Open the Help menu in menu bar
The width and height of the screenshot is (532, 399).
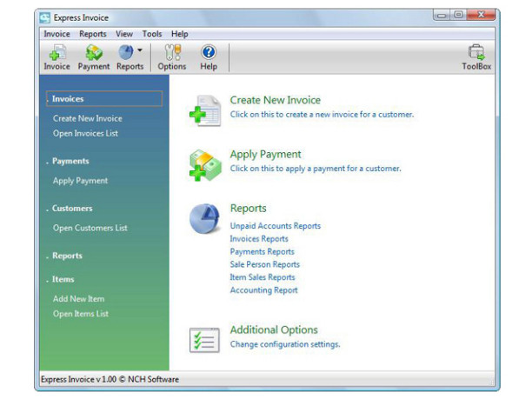point(179,34)
